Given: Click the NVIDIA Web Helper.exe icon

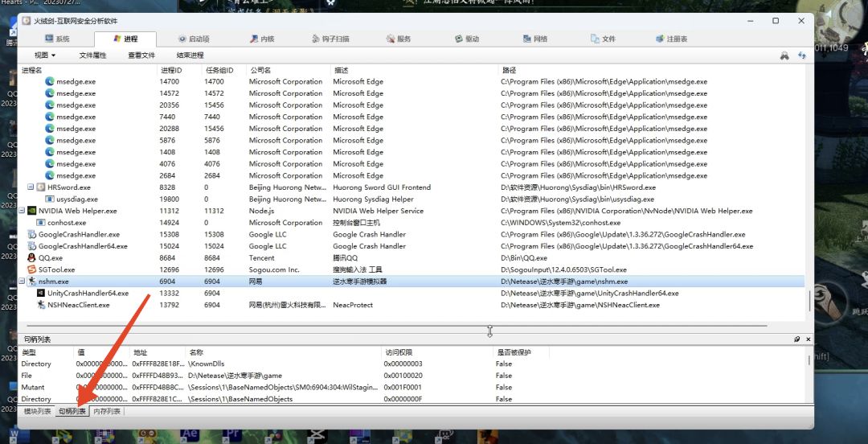Looking at the screenshot, I should pos(32,211).
